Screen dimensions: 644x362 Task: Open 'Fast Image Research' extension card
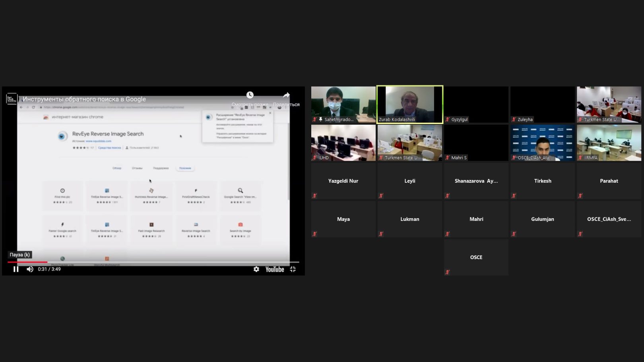[151, 230]
